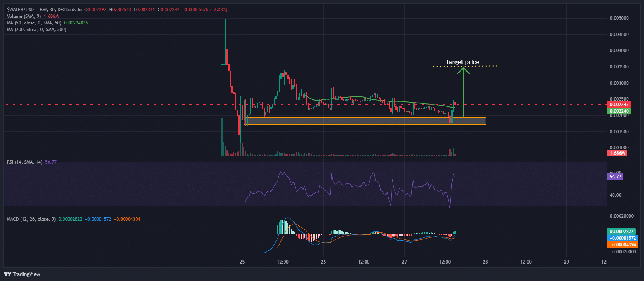This screenshot has width=644, height=281.
Task: Click the purple 56.77 RSI value label
Action: (x=615, y=177)
